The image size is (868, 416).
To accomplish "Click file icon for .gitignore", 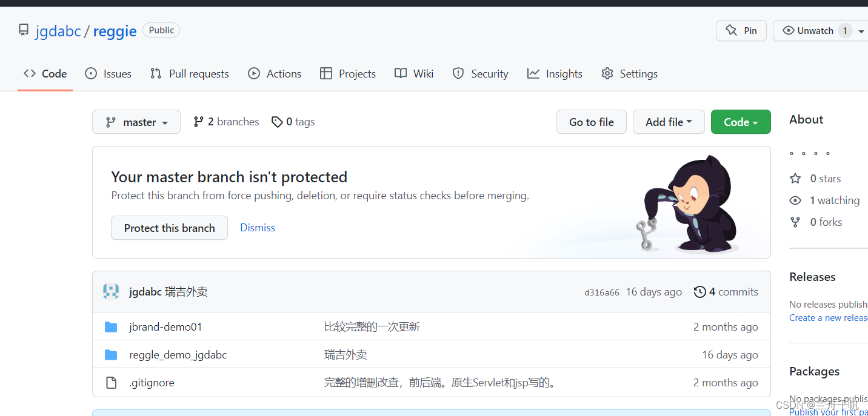I will tap(111, 383).
